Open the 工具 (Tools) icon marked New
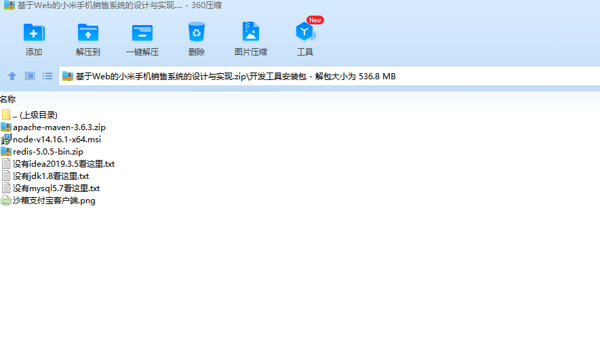The width and height of the screenshot is (600, 364). (305, 31)
